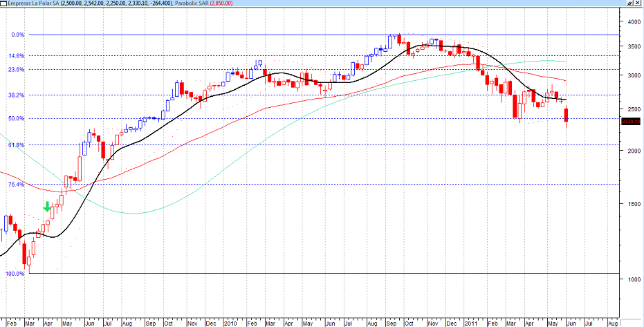Click the 2011 year label on date axis
Image resolution: width=644 pixels, height=327 pixels.
pyautogui.click(x=470, y=324)
